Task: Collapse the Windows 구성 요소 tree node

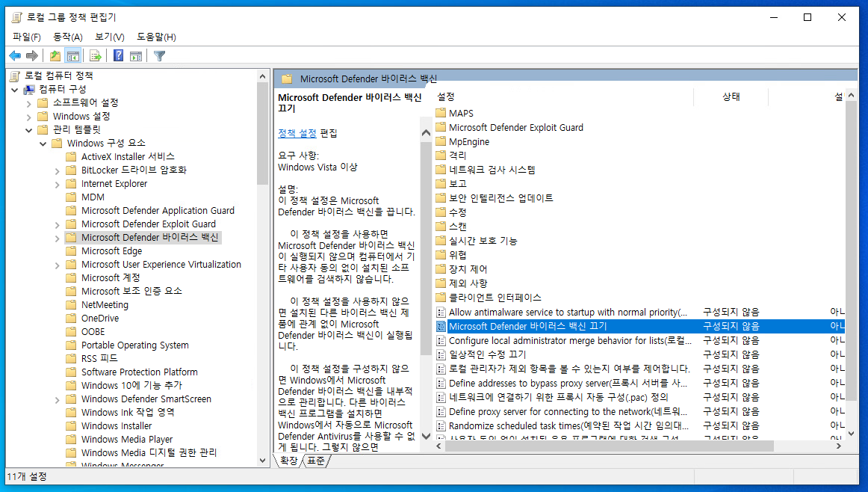Action: pyautogui.click(x=43, y=144)
